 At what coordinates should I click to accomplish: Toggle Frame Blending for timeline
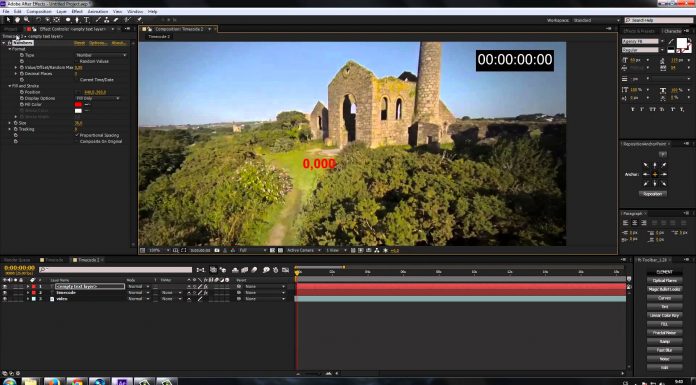coord(245,270)
